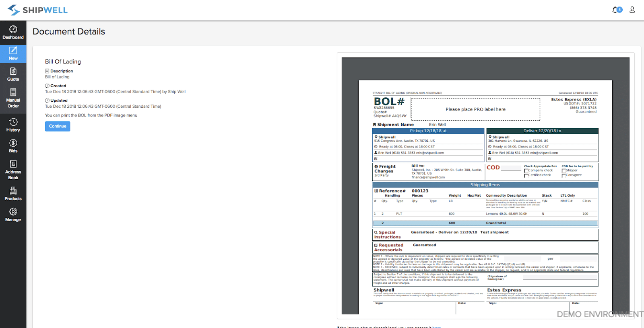Check the Certified check box in BOL

coord(526,176)
